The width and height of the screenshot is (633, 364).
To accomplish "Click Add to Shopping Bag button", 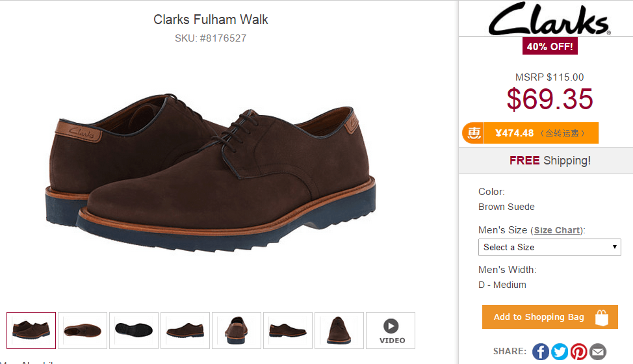I will coord(549,317).
